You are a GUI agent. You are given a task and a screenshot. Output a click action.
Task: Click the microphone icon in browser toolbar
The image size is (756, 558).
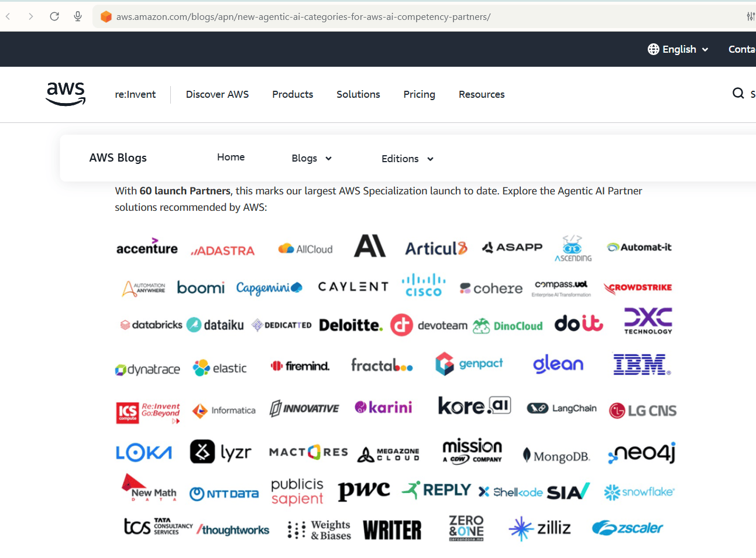pos(78,16)
